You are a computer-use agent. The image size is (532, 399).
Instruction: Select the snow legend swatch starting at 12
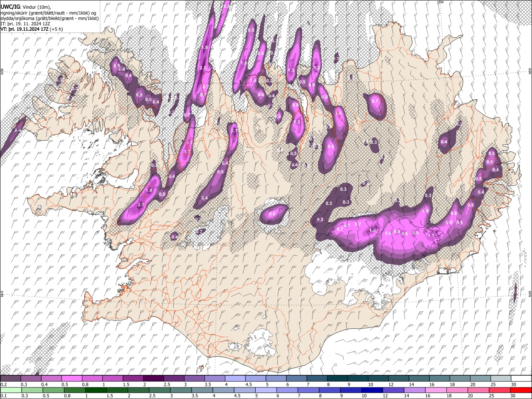[x=399, y=379]
